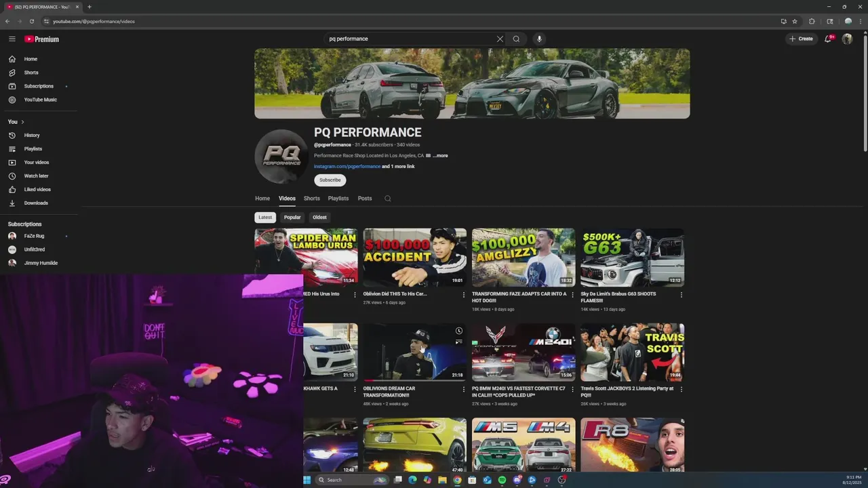Viewport: 868px width, 488px height.
Task: Open the Windows Start menu
Action: point(307,480)
